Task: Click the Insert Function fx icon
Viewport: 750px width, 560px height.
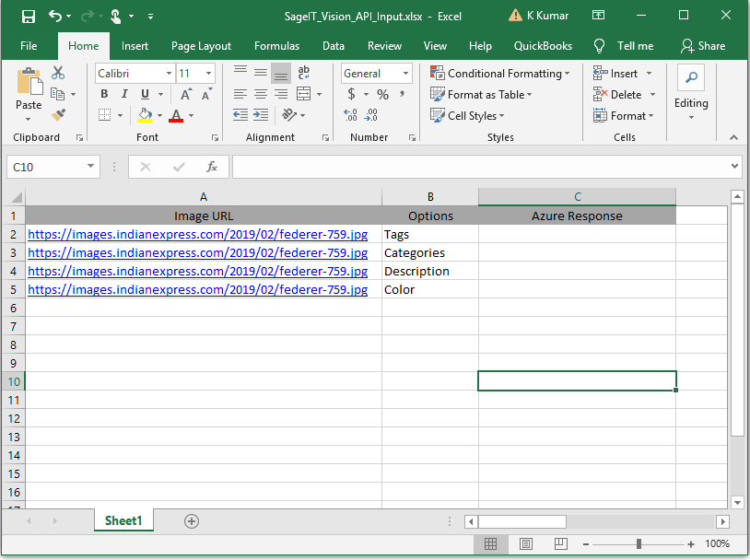Action: 211,167
